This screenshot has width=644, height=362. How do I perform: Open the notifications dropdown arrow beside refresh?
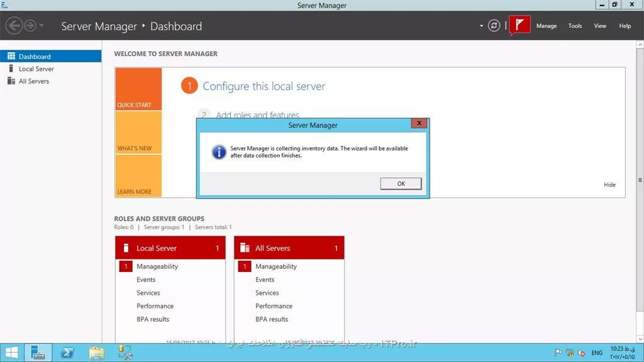point(482,26)
